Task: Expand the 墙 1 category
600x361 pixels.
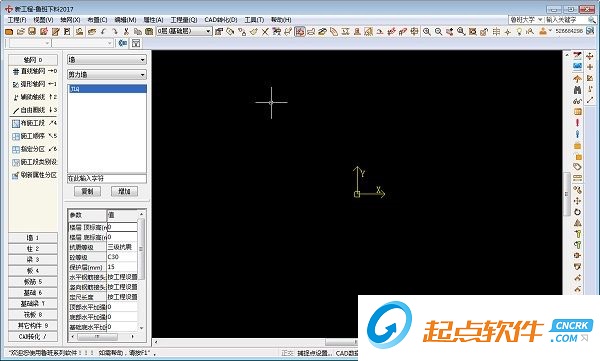Action: [33, 238]
